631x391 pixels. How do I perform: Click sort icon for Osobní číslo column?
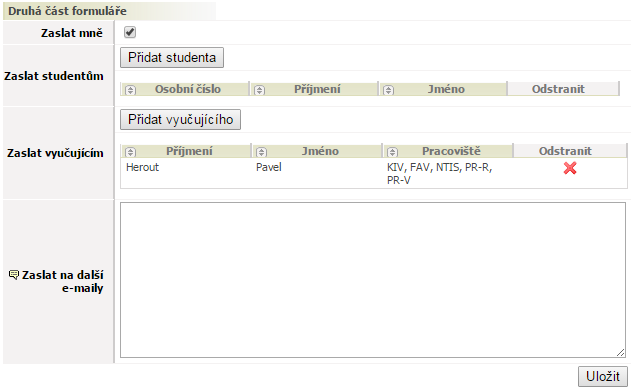130,90
